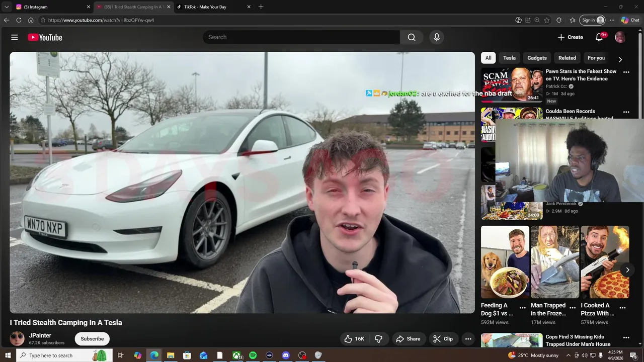Open the YouTube guide hamburger menu
The width and height of the screenshot is (644, 362).
15,37
